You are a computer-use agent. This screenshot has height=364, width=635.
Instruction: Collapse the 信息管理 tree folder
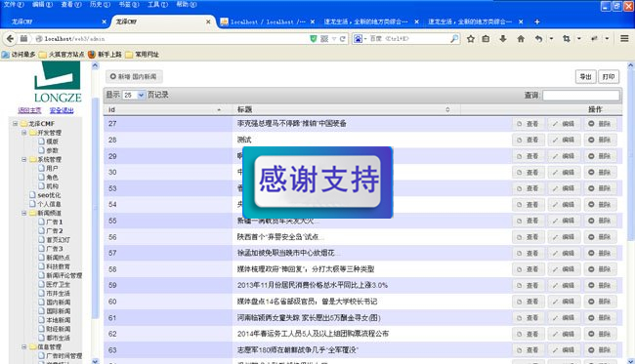tap(23, 346)
